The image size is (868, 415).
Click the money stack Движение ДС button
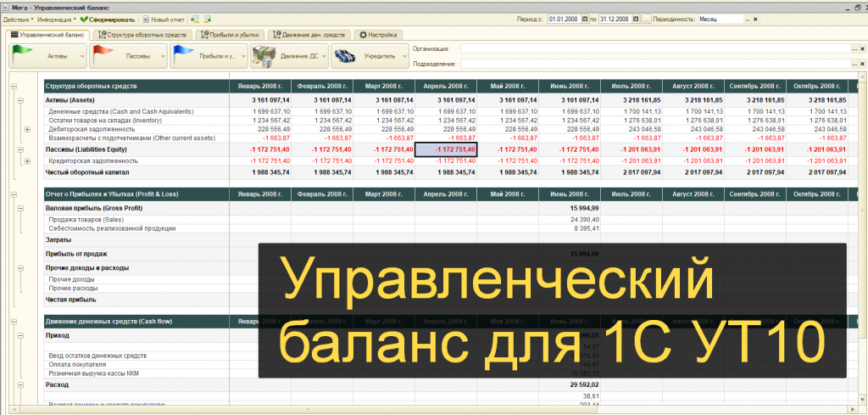click(x=290, y=56)
